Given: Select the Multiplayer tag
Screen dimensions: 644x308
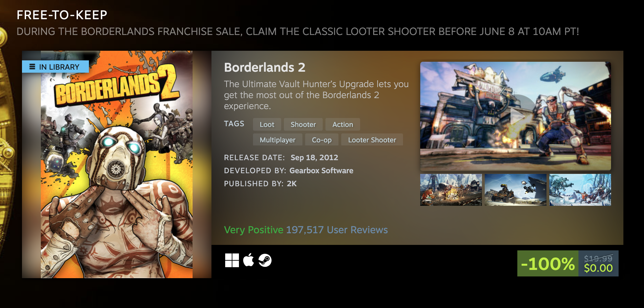Looking at the screenshot, I should pyautogui.click(x=277, y=140).
